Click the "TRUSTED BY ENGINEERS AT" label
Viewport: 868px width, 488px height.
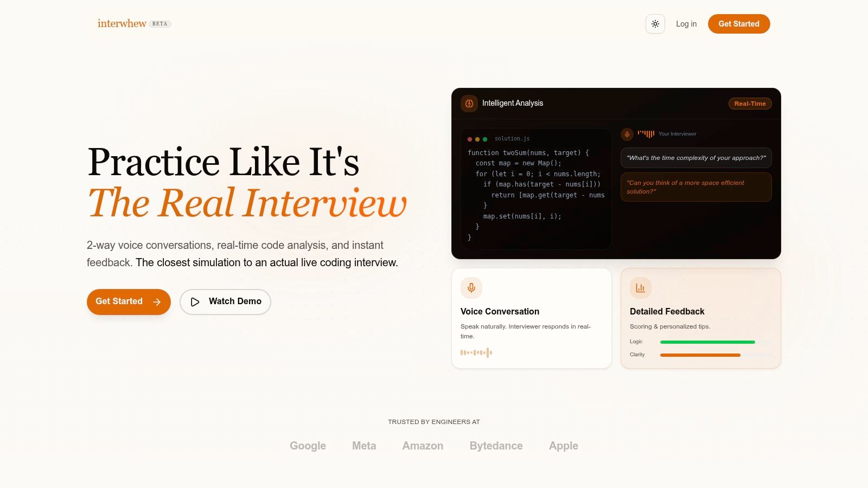click(x=434, y=422)
